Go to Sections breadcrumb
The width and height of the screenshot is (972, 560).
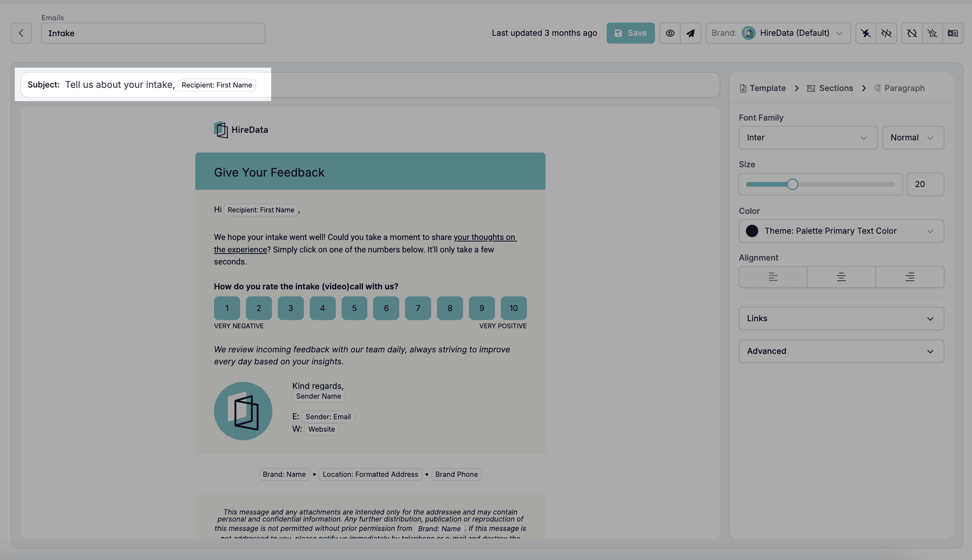point(830,88)
